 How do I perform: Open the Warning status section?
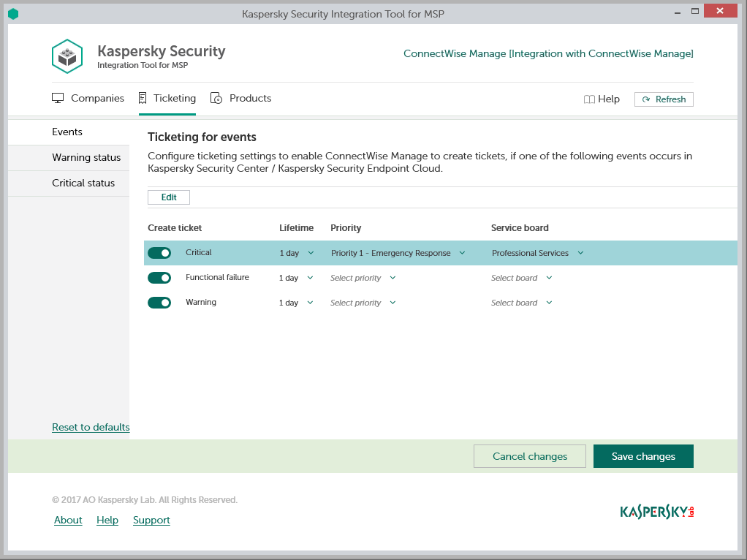[86, 157]
